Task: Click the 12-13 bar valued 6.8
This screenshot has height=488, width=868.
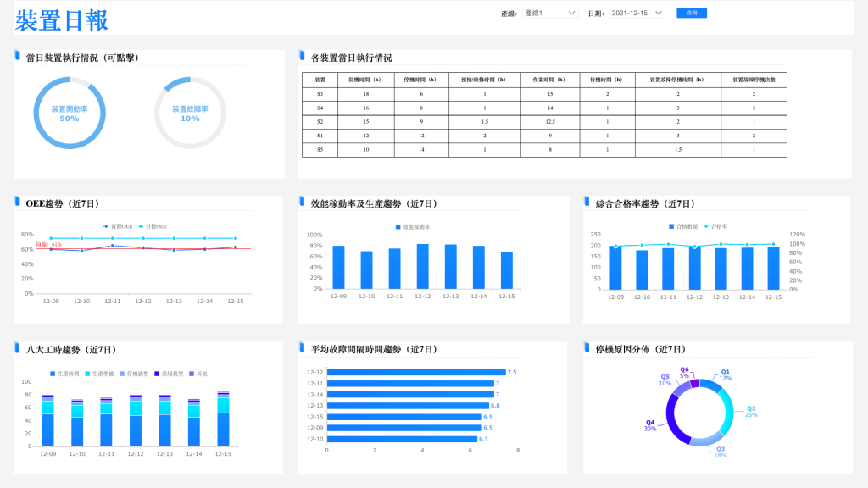Action: point(408,406)
